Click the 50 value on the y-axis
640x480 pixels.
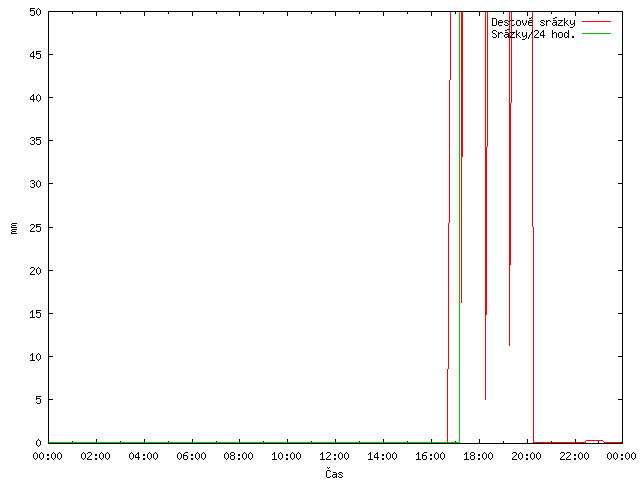point(36,12)
